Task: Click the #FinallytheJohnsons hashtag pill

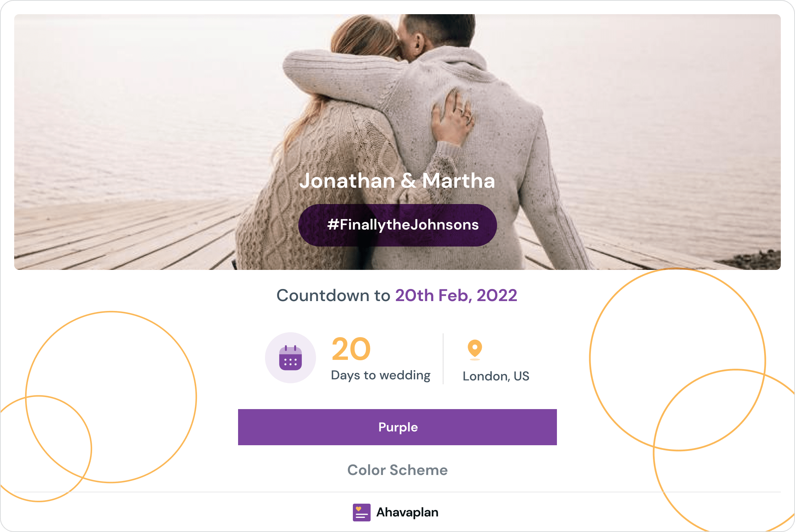Action: pyautogui.click(x=397, y=225)
